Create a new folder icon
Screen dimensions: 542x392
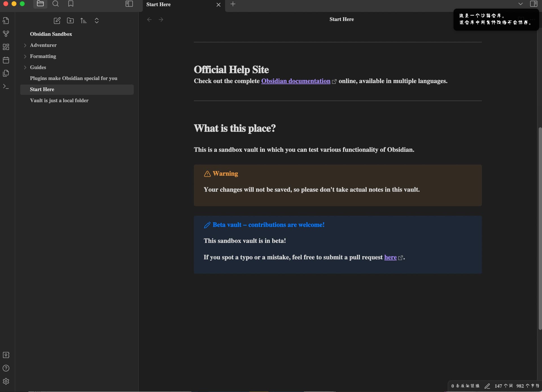[70, 21]
